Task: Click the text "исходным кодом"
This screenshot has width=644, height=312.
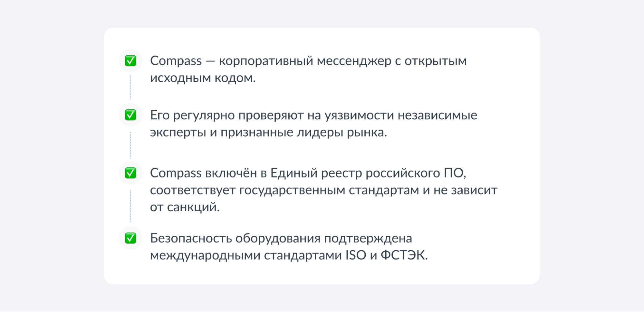Action: pos(202,78)
